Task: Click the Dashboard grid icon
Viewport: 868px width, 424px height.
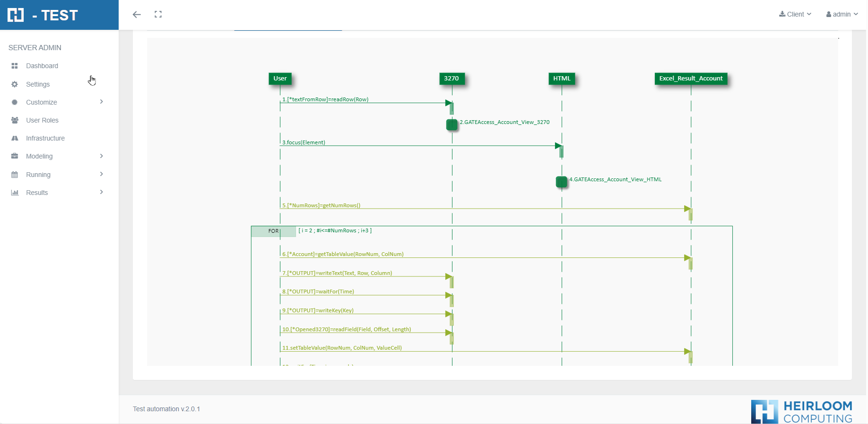Action: coord(15,66)
